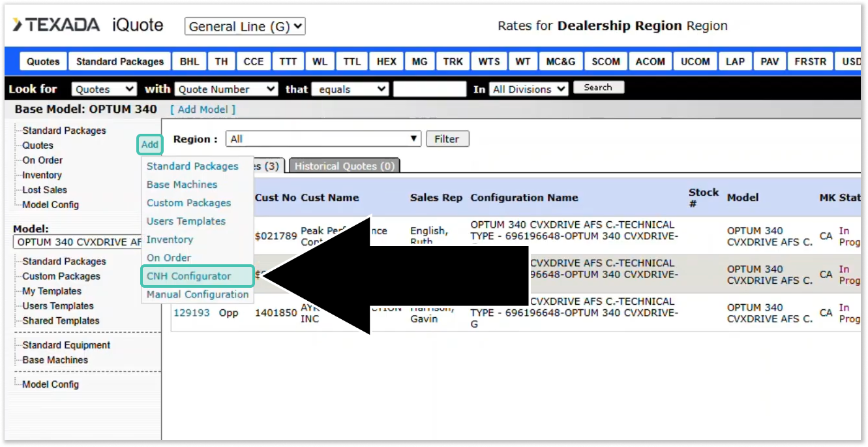Select the CCE category tab
Screen dimensions: 868x447
point(254,61)
